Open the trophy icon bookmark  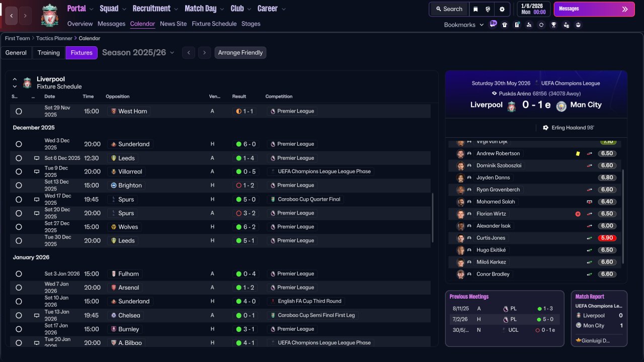553,25
